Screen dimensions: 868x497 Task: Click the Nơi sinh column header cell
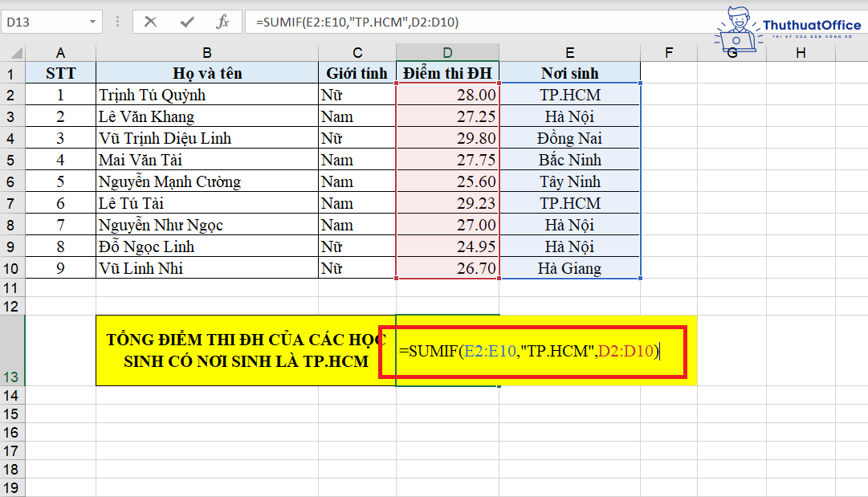[x=569, y=72]
